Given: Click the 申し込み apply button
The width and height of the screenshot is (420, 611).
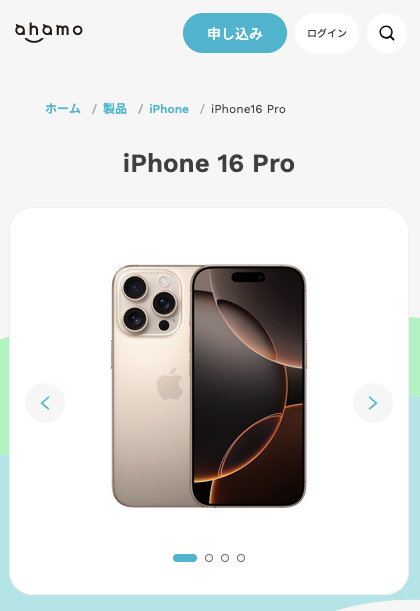Looking at the screenshot, I should click(235, 33).
